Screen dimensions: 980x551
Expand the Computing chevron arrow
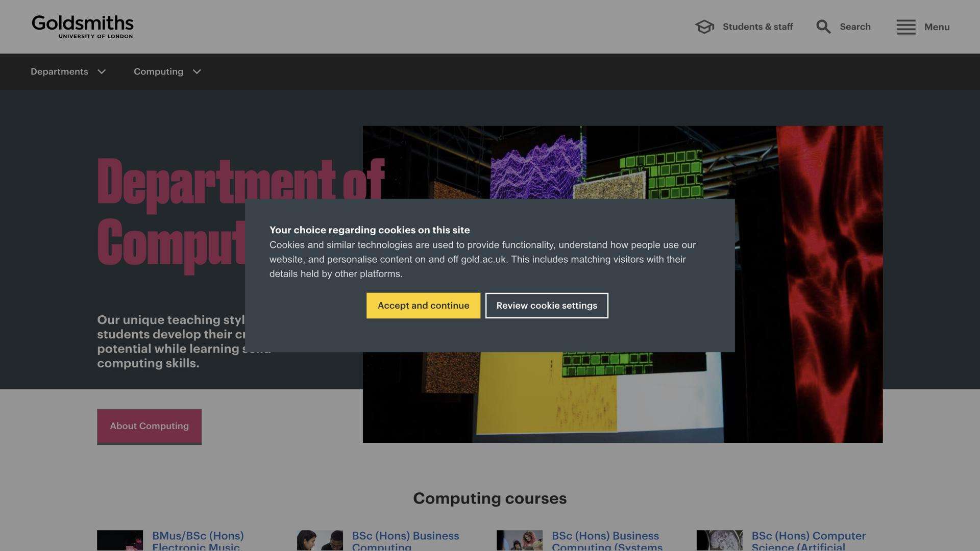click(197, 72)
